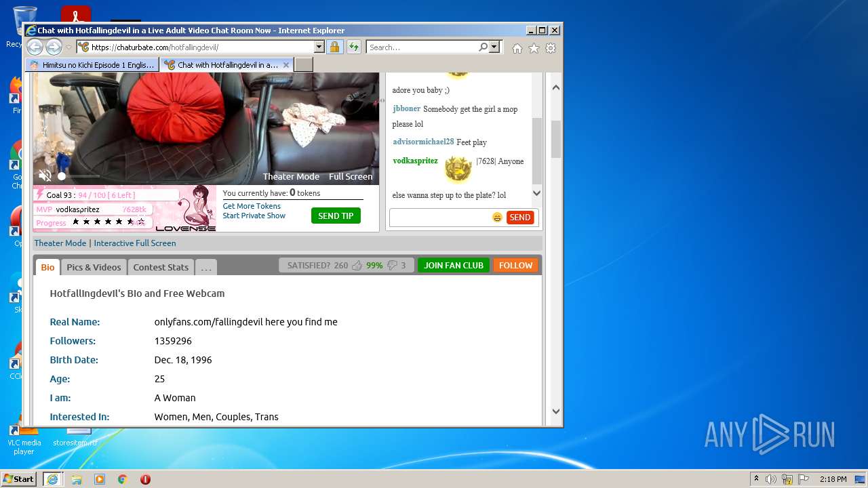This screenshot has width=868, height=488.
Task: Open media player taskbar icon
Action: tap(100, 479)
